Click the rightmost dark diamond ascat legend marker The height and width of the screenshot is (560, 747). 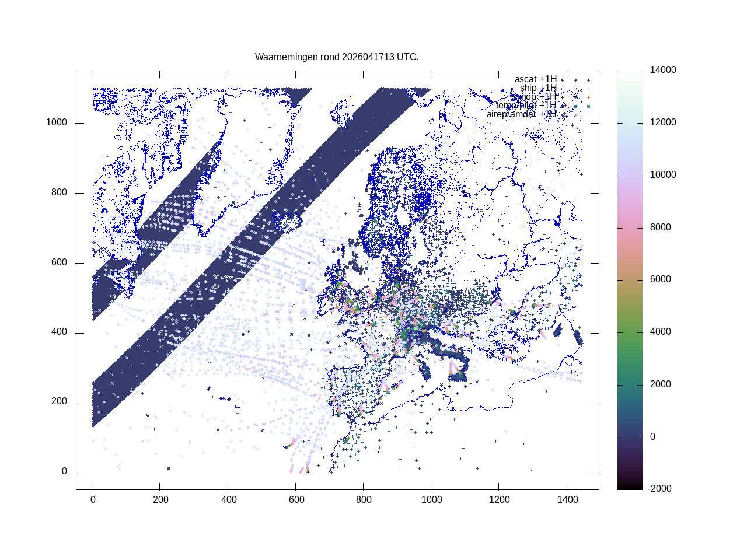(588, 80)
